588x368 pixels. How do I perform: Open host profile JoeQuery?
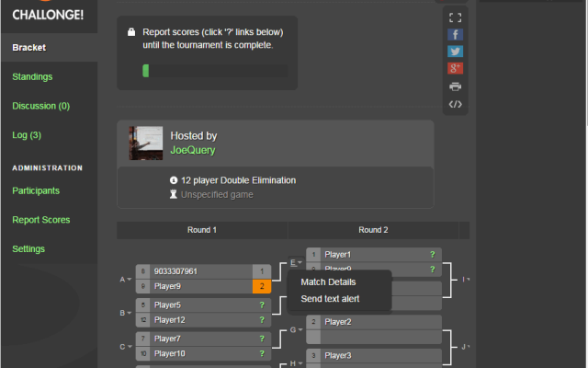[x=193, y=150]
